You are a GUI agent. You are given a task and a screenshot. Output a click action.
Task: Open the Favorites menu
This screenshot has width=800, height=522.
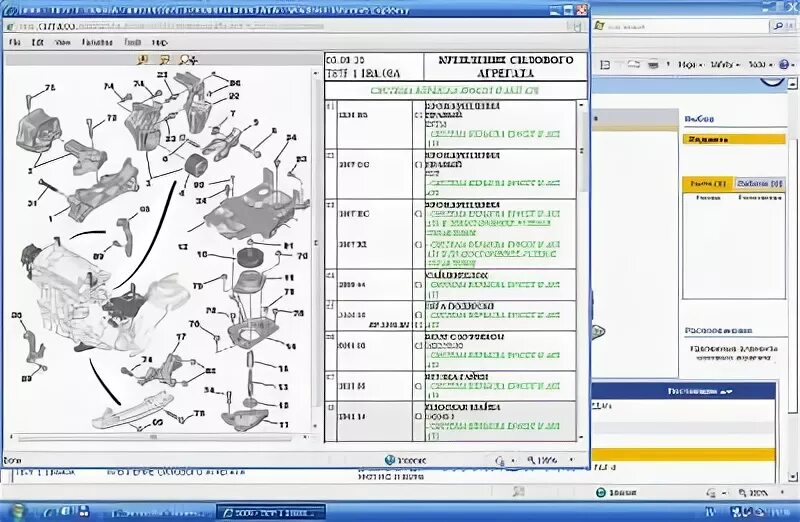pos(97,42)
